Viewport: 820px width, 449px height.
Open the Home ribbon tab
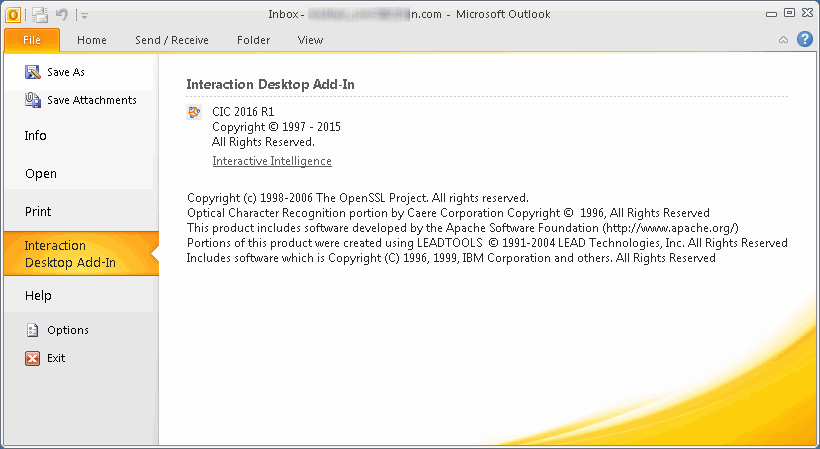(x=92, y=40)
